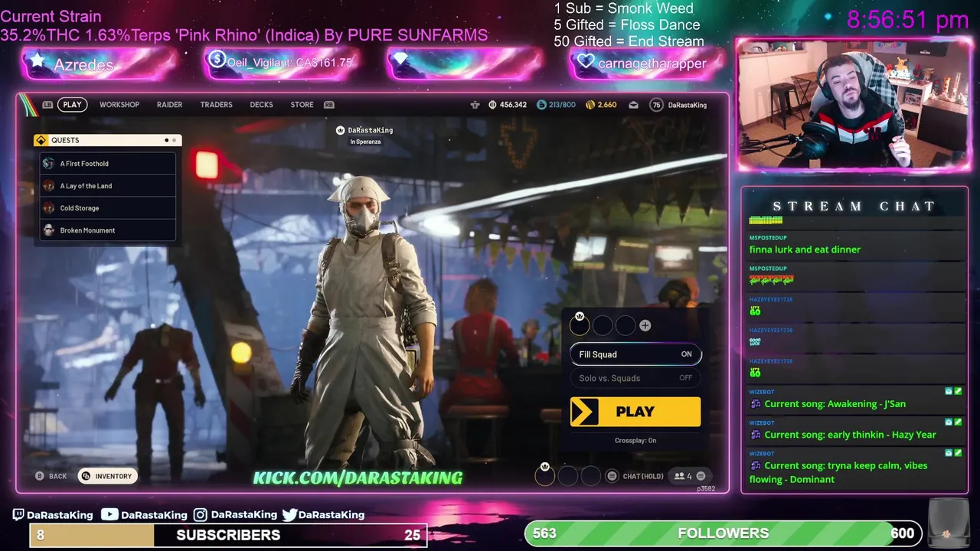This screenshot has height=551, width=980.
Task: Open the Decks tab
Action: [261, 105]
